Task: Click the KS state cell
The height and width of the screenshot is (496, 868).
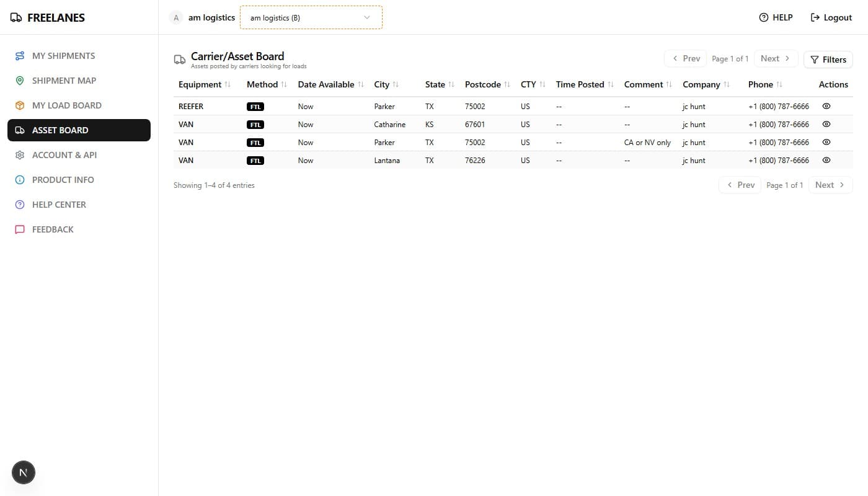Action: tap(430, 125)
